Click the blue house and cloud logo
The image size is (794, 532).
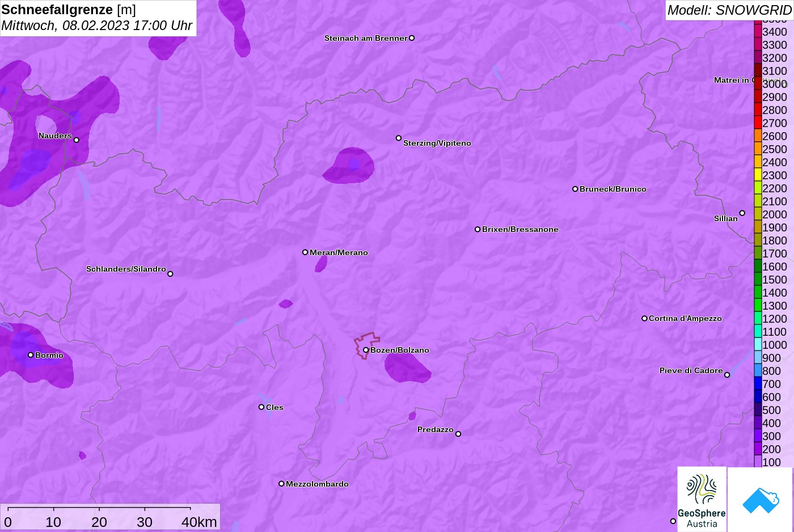[x=760, y=499]
